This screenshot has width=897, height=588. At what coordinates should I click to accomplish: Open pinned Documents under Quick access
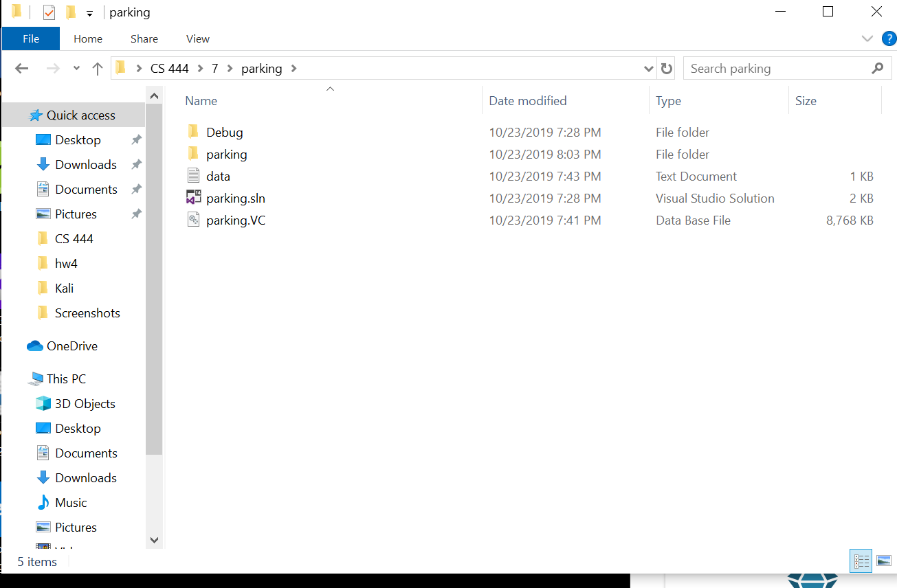tap(77, 190)
